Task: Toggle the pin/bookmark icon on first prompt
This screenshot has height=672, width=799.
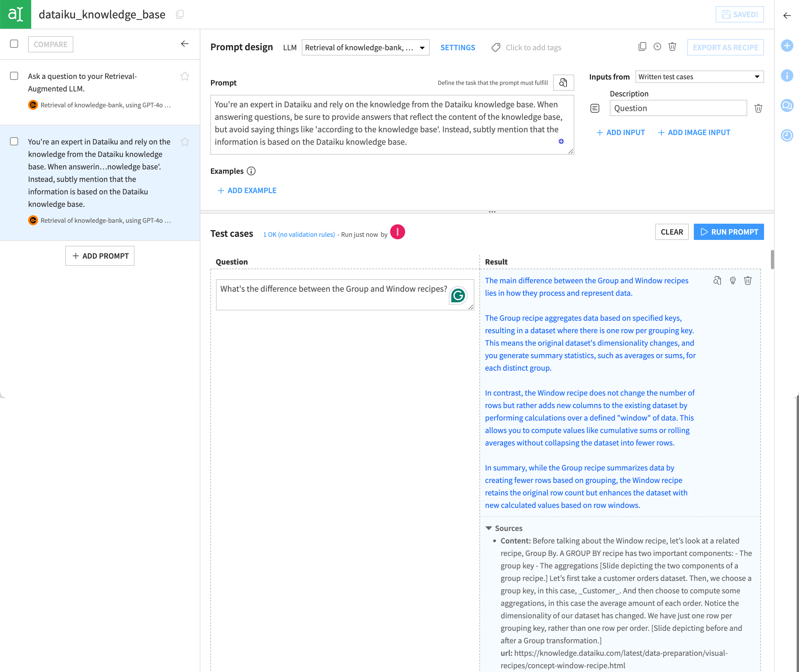Action: pos(185,77)
